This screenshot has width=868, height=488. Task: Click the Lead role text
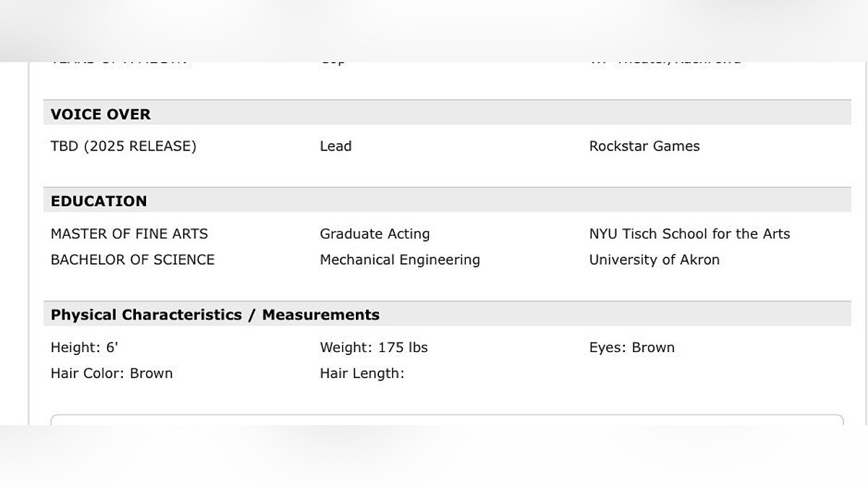[x=336, y=146]
